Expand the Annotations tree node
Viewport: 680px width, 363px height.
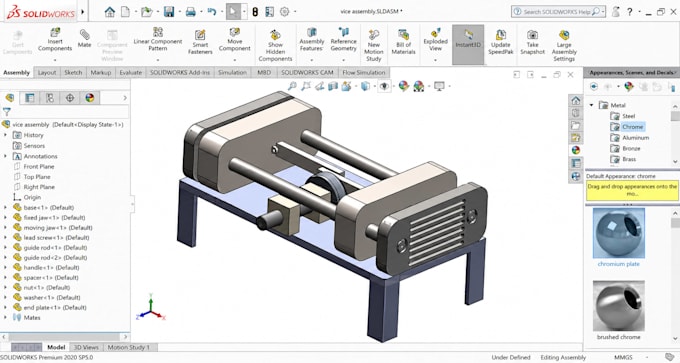pos(5,156)
